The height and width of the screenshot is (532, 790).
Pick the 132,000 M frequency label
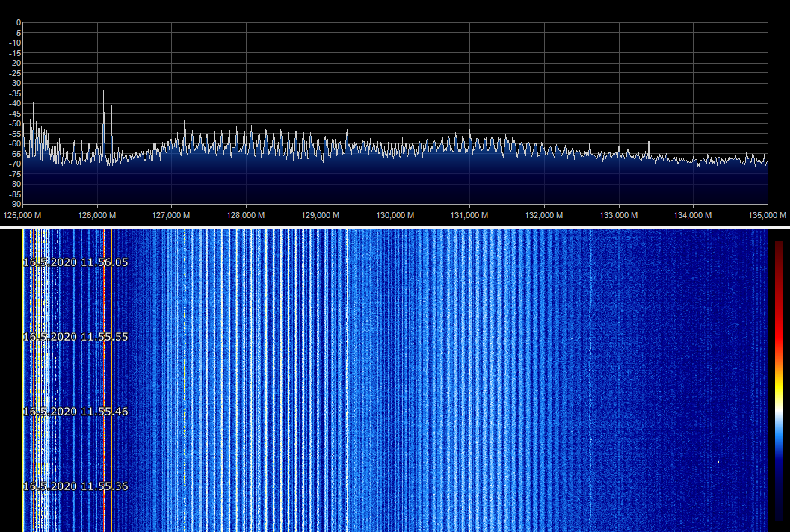(x=543, y=215)
